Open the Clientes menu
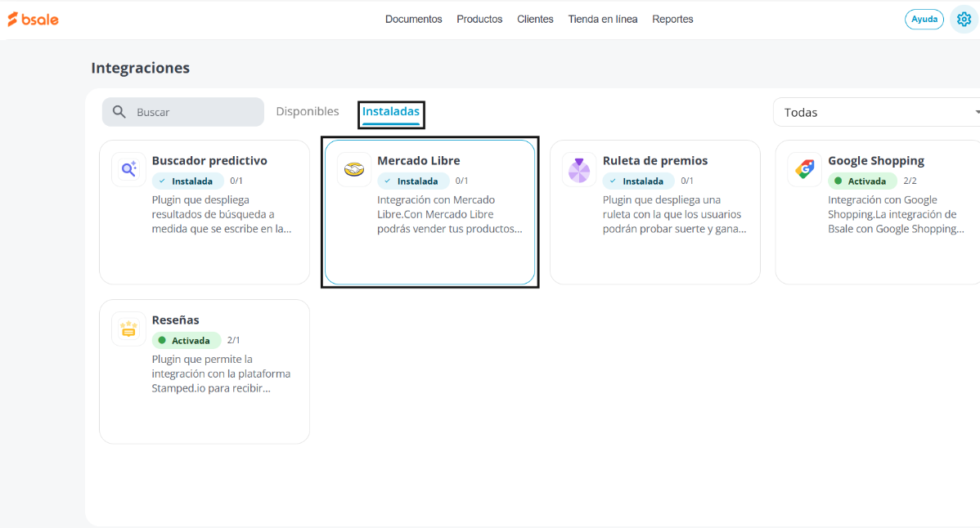 [535, 20]
